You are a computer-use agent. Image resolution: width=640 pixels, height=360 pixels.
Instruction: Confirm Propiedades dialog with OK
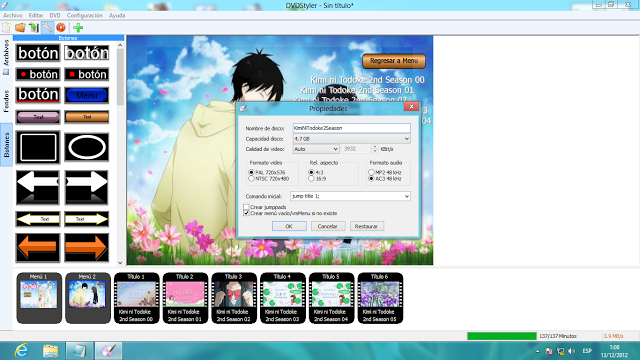289,226
